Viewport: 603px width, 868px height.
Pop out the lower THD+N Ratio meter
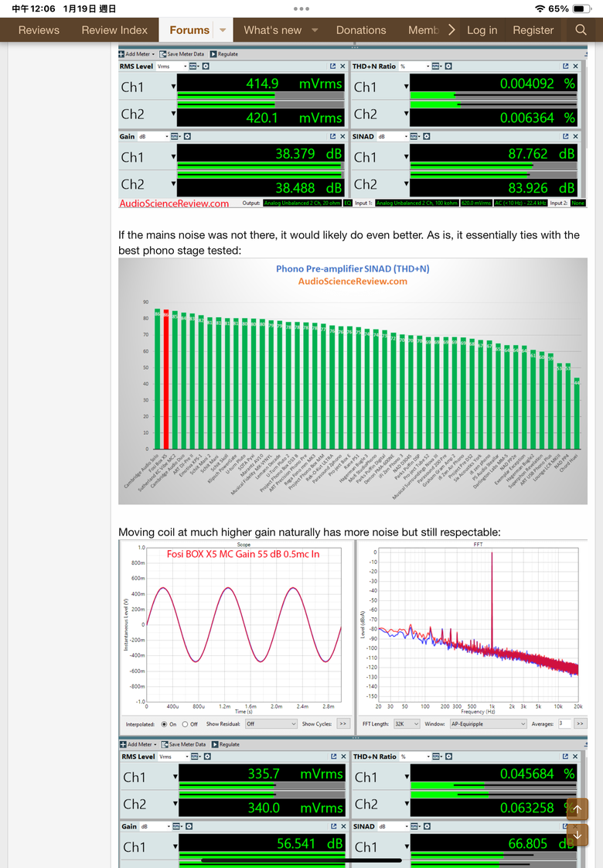click(x=565, y=756)
